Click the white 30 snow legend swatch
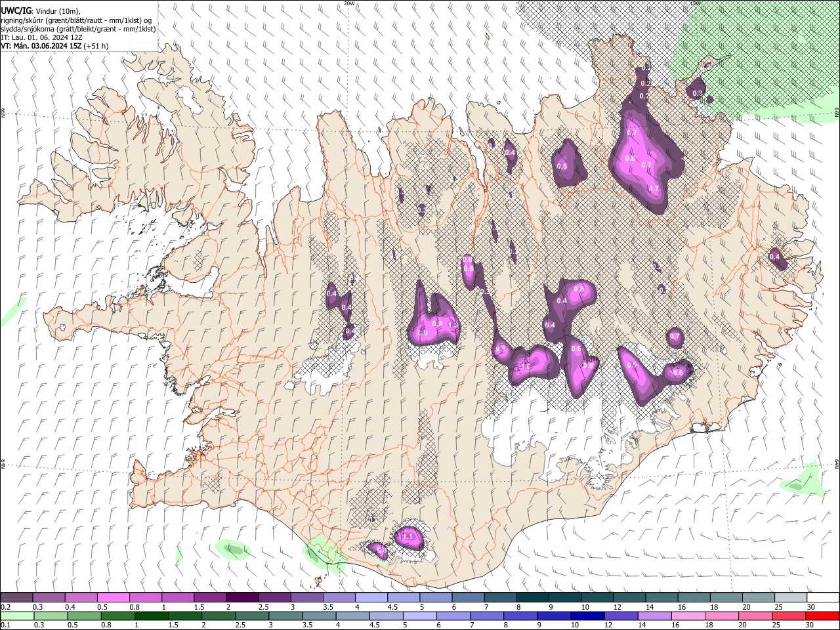840x630 pixels. click(822, 598)
